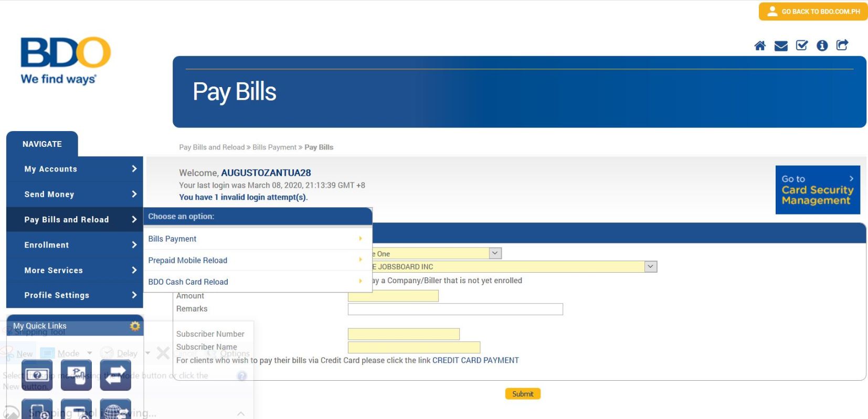868x419 pixels.
Task: Open My Quick Links gear settings
Action: (135, 326)
